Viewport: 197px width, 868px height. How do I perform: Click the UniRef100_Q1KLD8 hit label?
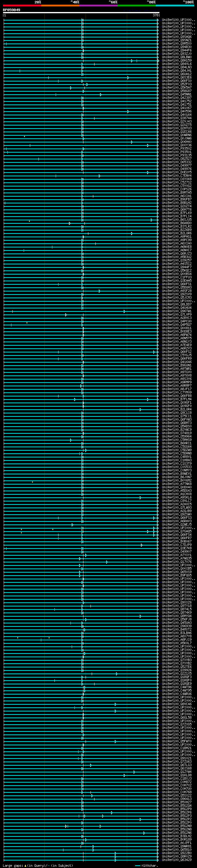(x=176, y=775)
